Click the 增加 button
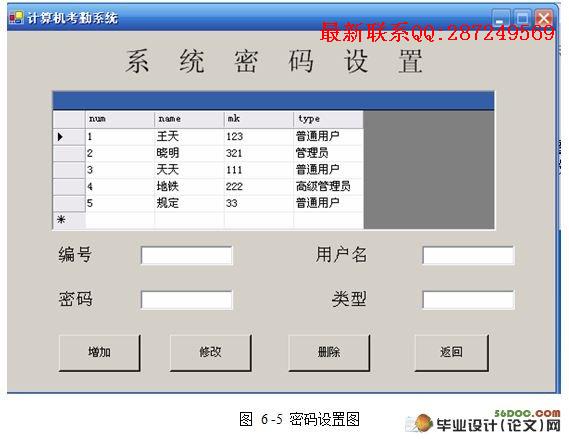Viewport: 569px width, 439px height. tap(99, 353)
